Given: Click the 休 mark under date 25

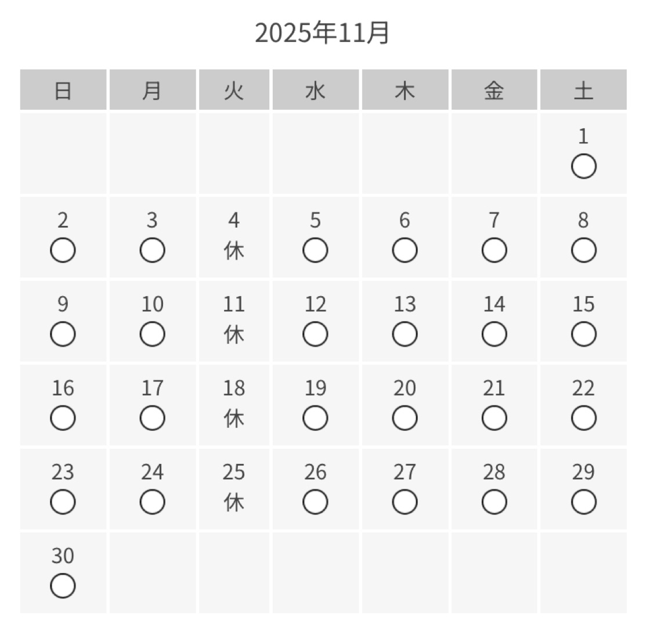Looking at the screenshot, I should (234, 502).
